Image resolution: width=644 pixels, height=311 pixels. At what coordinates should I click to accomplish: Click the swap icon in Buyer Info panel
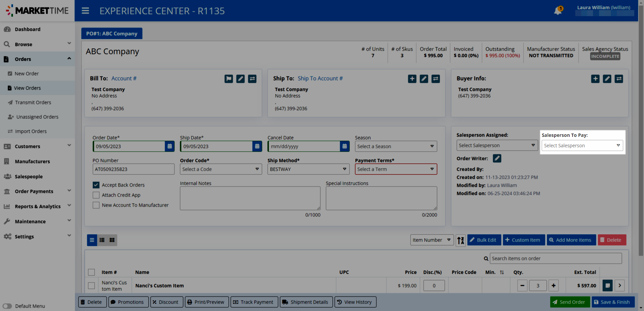[x=619, y=79]
